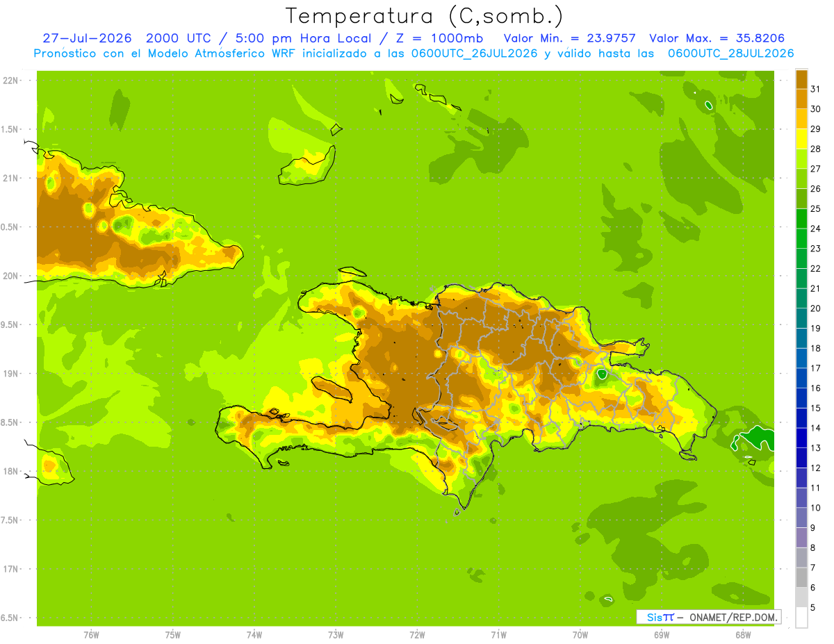Click the legend swatch between 12 and 13
Image resolution: width=834 pixels, height=644 pixels.
point(801,459)
